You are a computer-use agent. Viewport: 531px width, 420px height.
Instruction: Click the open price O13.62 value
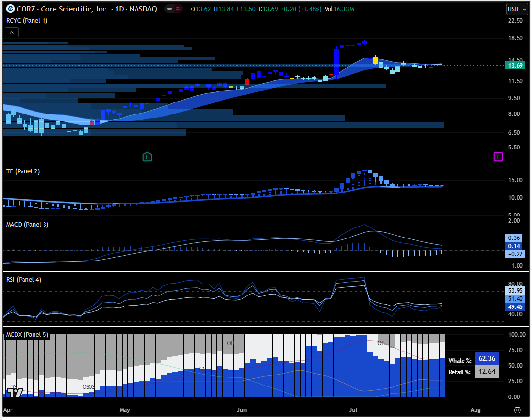click(201, 9)
